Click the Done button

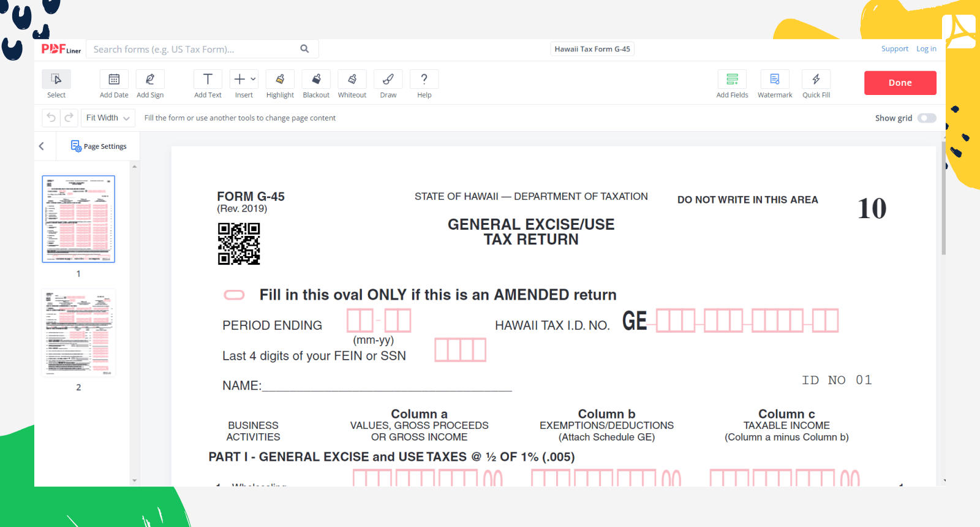click(900, 83)
